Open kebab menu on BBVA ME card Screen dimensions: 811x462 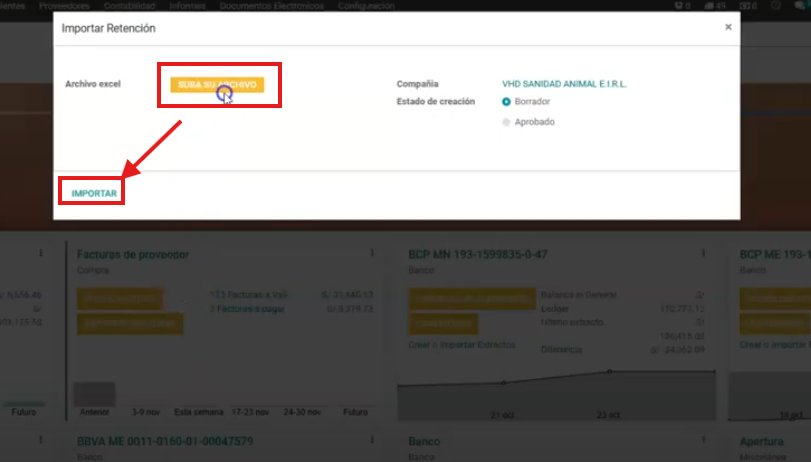[x=372, y=440]
